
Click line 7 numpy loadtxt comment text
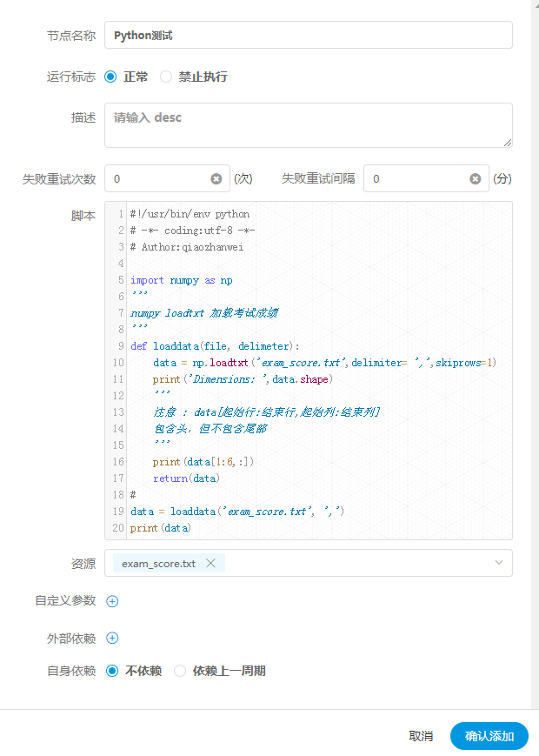[204, 313]
